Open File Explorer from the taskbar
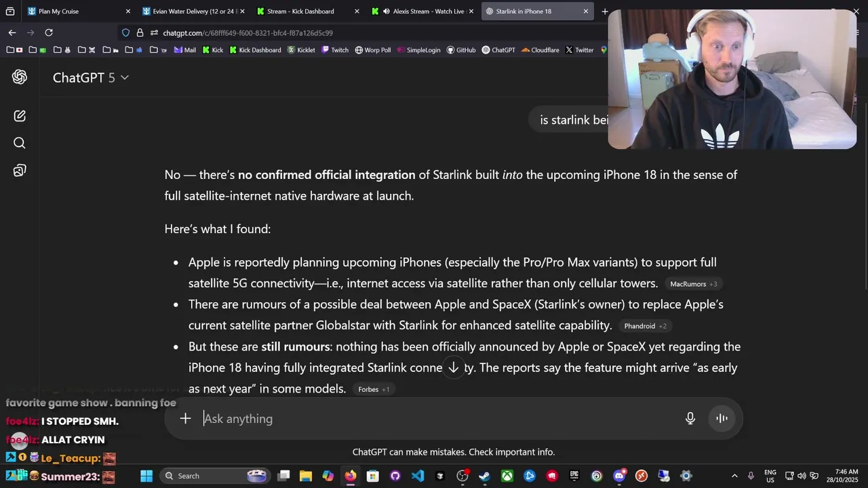This screenshot has width=868, height=488. coord(306,476)
